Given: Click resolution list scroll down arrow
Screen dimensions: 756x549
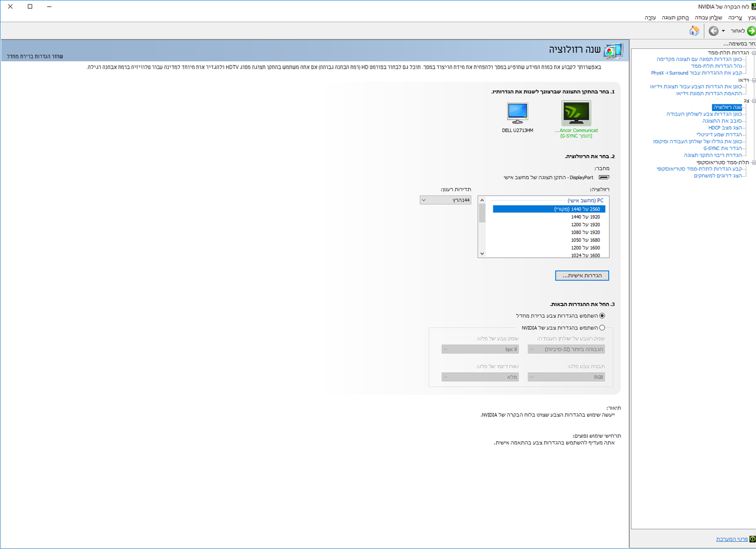Looking at the screenshot, I should 482,254.
